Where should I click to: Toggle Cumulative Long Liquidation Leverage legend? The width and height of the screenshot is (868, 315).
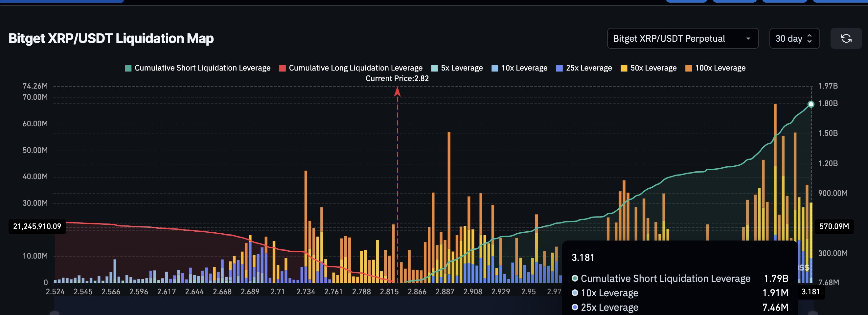(351, 68)
